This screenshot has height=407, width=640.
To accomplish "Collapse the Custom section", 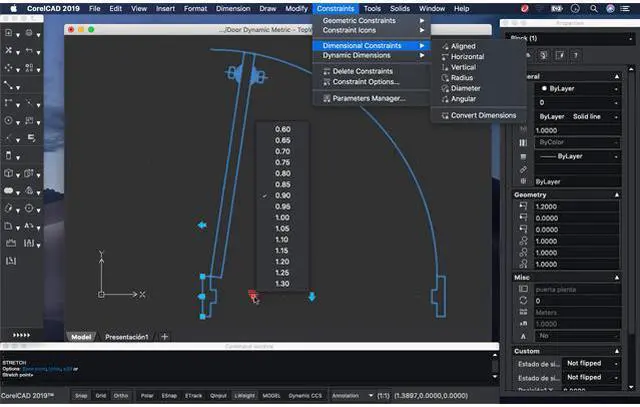I will coord(617,351).
